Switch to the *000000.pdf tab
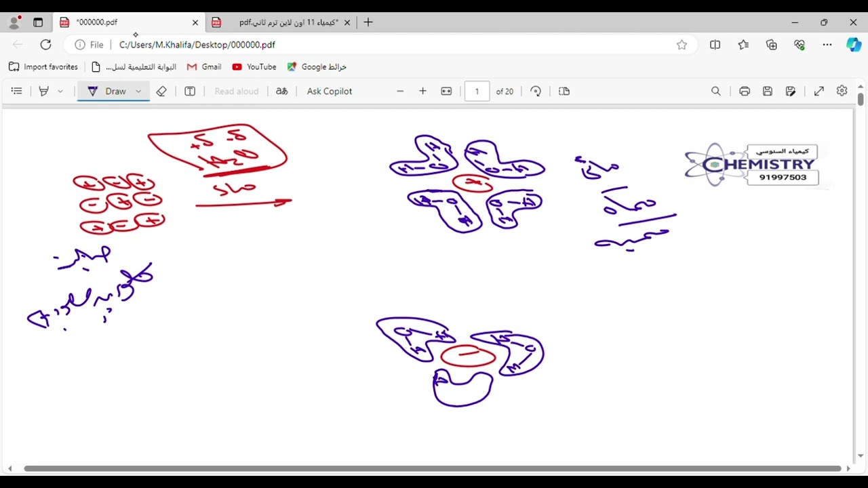The width and height of the screenshot is (868, 488). tap(129, 22)
